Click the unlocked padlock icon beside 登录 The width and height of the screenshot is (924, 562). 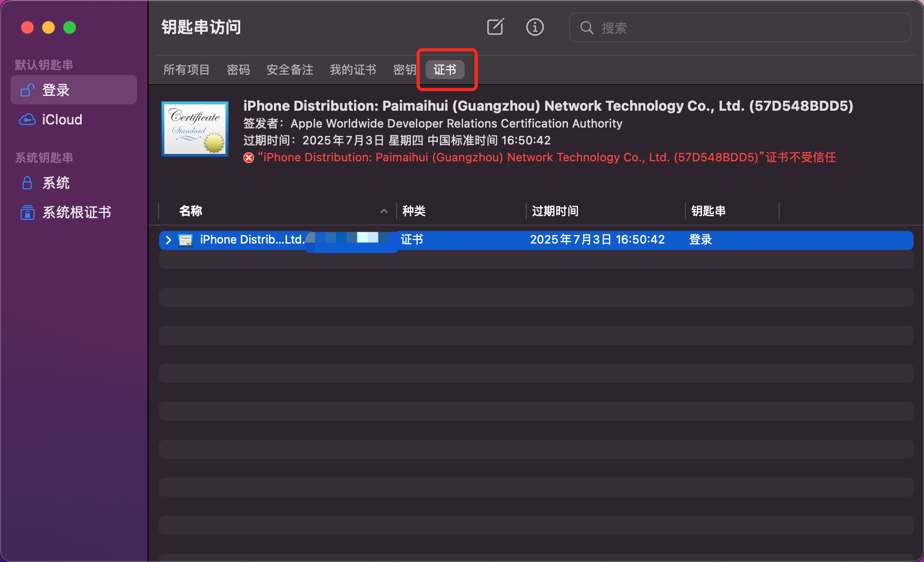coord(27,90)
